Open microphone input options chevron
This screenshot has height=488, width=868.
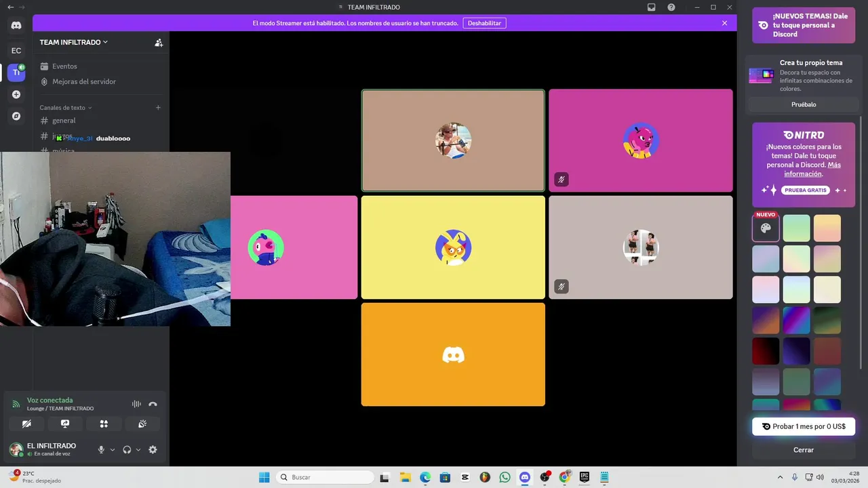[x=113, y=449]
